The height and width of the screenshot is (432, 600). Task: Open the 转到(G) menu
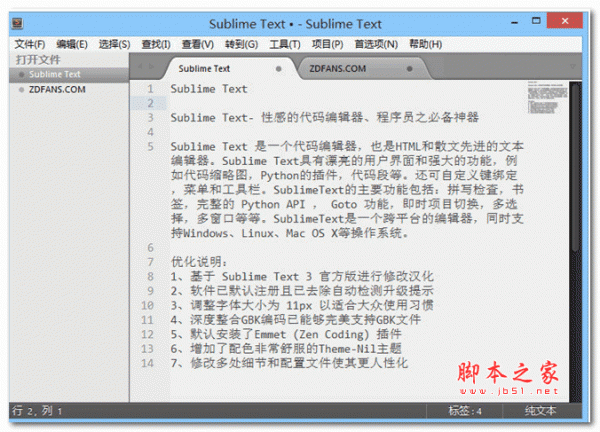[x=241, y=44]
